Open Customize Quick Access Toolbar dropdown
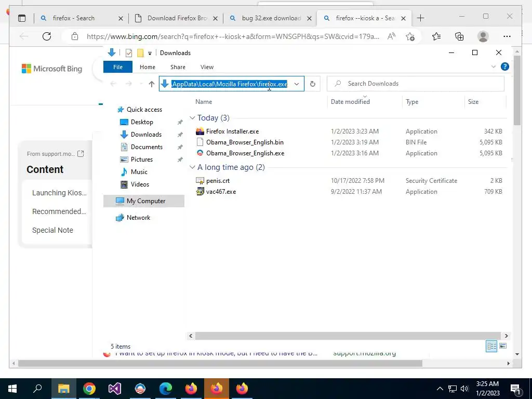 (150, 54)
